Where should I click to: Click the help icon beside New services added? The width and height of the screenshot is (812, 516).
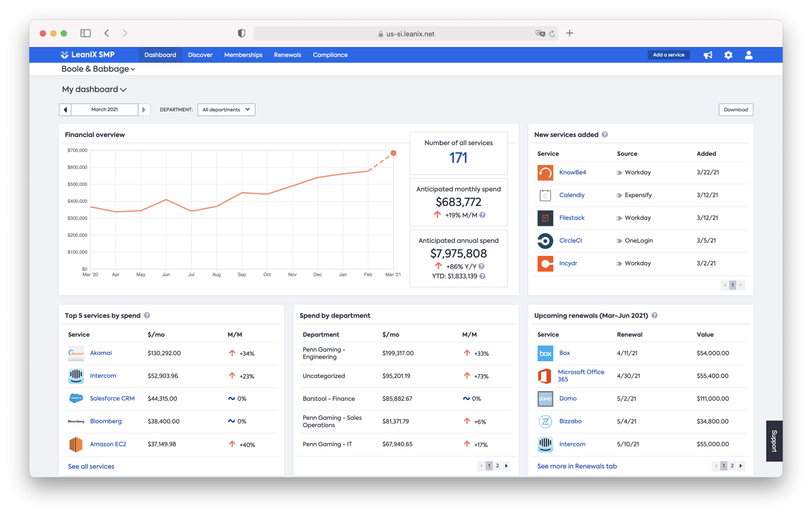(605, 134)
